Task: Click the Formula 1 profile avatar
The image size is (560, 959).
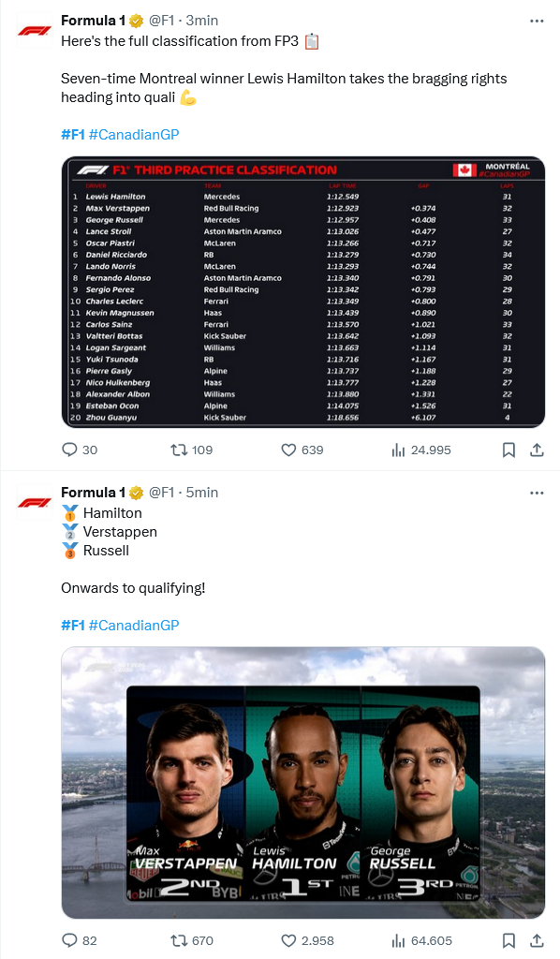Action: 33,28
